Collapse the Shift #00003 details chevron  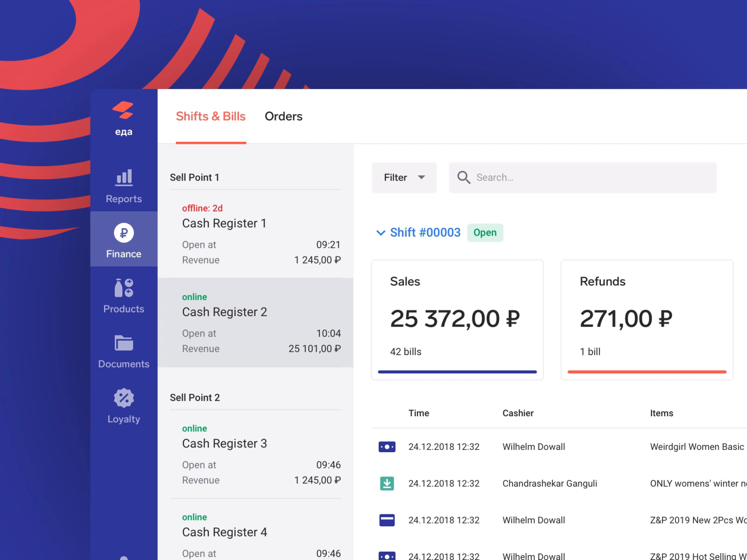(x=381, y=232)
